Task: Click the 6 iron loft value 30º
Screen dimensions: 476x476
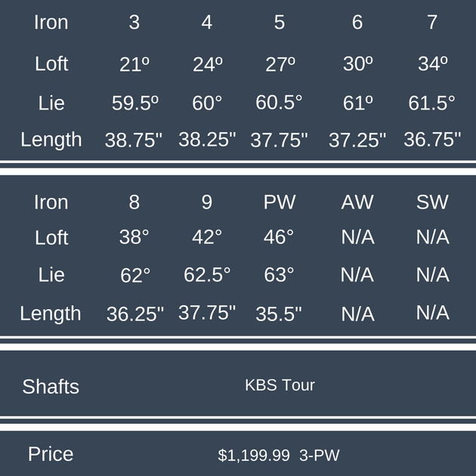Action: [357, 64]
